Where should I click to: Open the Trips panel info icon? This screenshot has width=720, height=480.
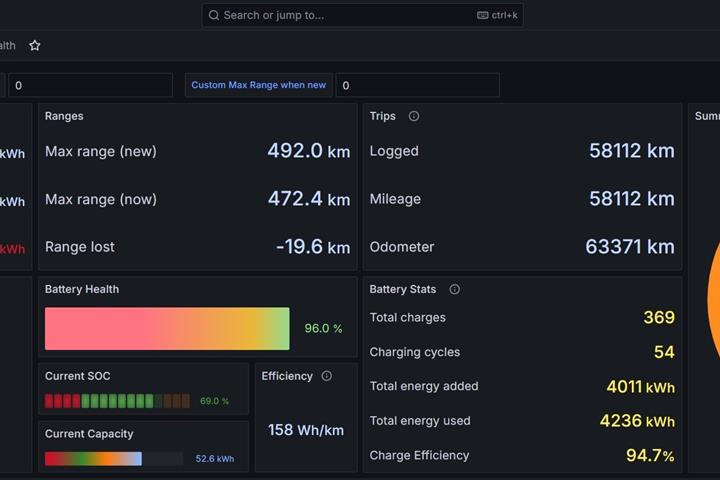click(414, 116)
